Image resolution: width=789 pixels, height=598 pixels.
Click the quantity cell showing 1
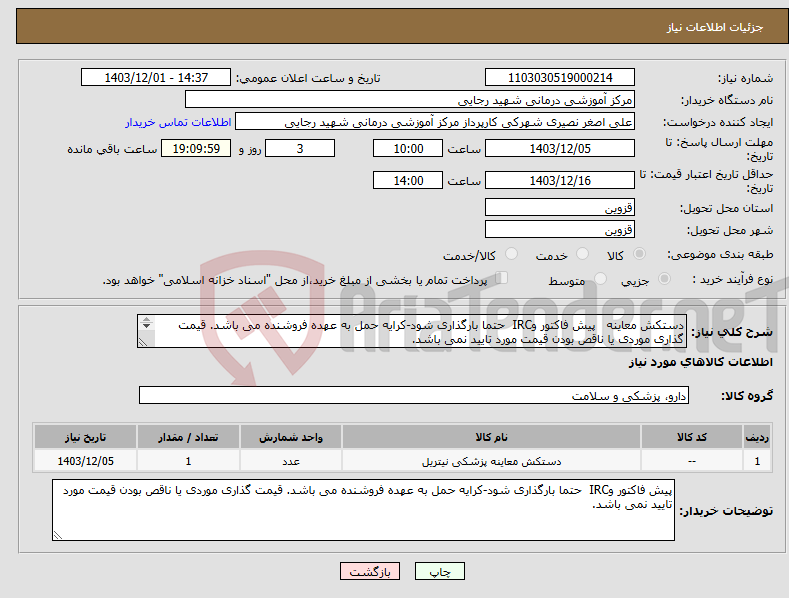pos(188,461)
